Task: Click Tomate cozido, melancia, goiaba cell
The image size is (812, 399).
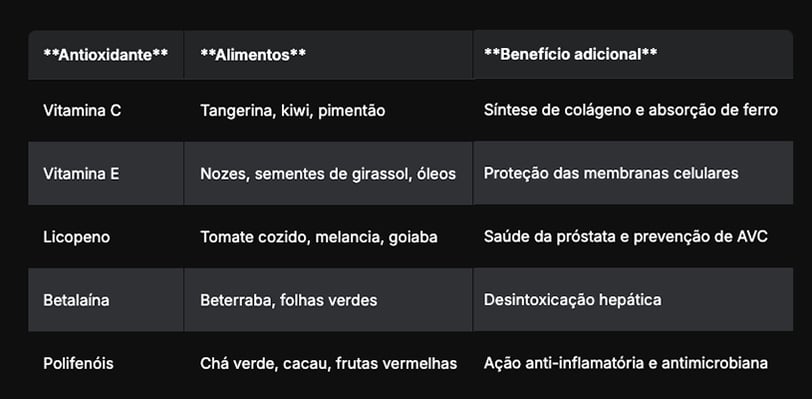Action: pos(328,237)
